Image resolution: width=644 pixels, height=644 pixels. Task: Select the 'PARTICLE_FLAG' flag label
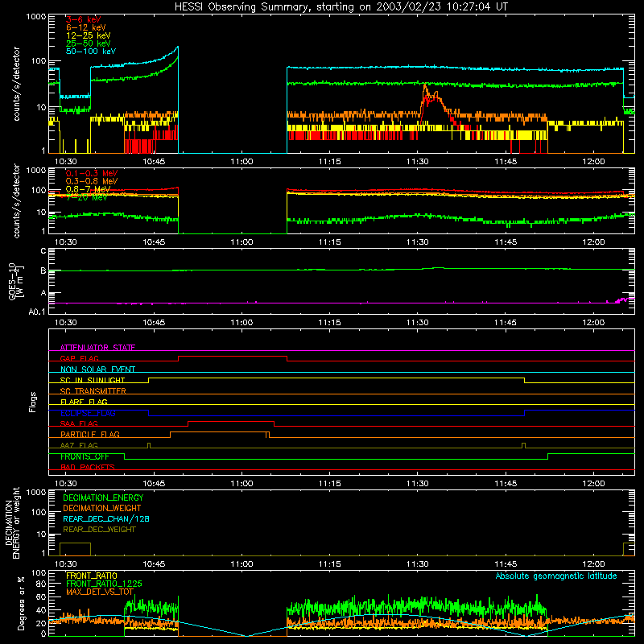coord(90,434)
